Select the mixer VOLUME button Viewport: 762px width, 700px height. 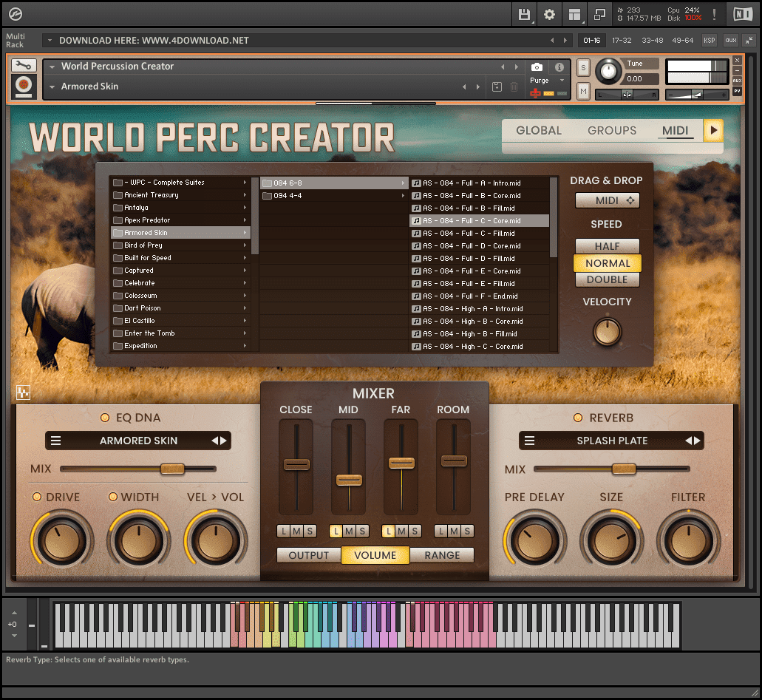(x=375, y=555)
